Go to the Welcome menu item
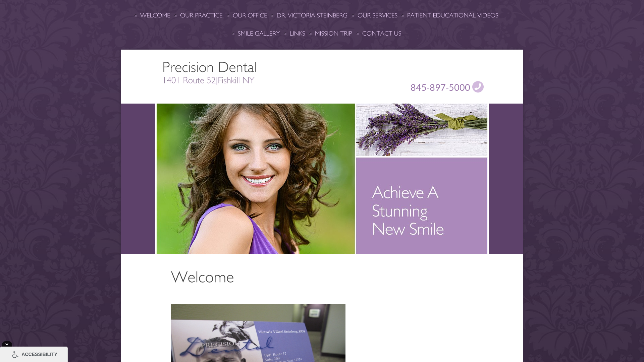 coord(155,15)
